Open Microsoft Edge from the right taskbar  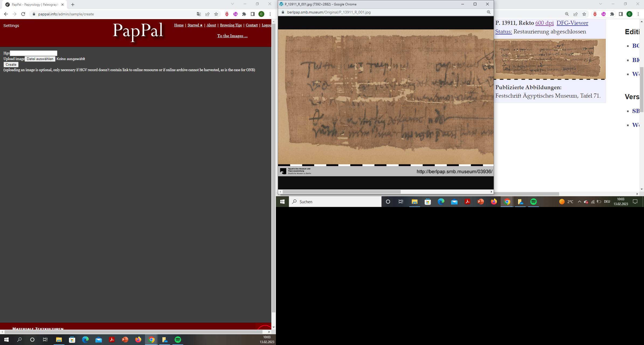pyautogui.click(x=441, y=202)
